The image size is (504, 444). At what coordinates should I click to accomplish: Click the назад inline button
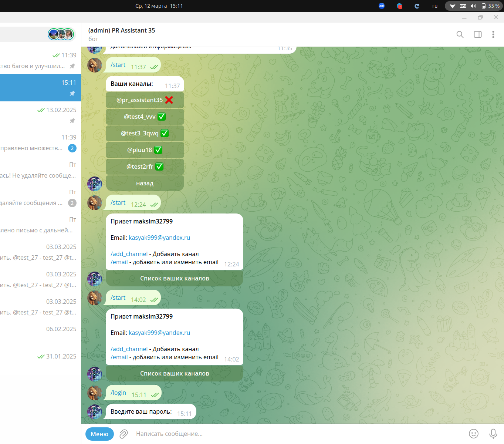pos(145,183)
